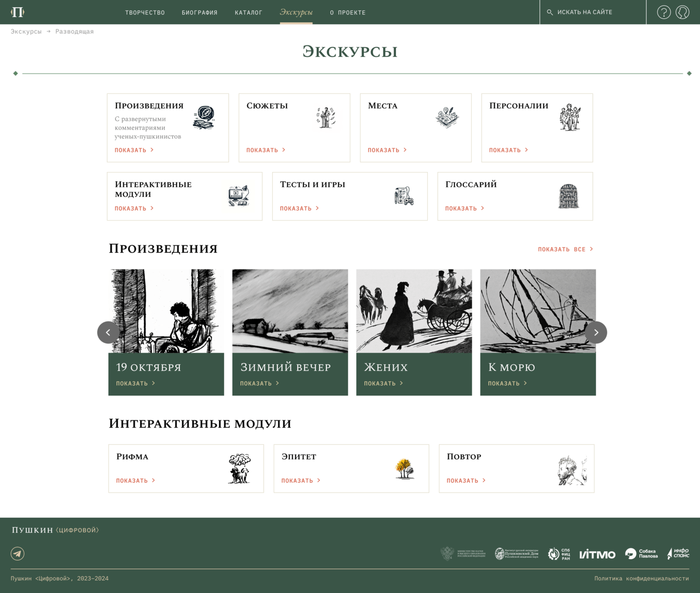Open the Каталог menu item
Screen dimensions: 700x593
point(249,13)
